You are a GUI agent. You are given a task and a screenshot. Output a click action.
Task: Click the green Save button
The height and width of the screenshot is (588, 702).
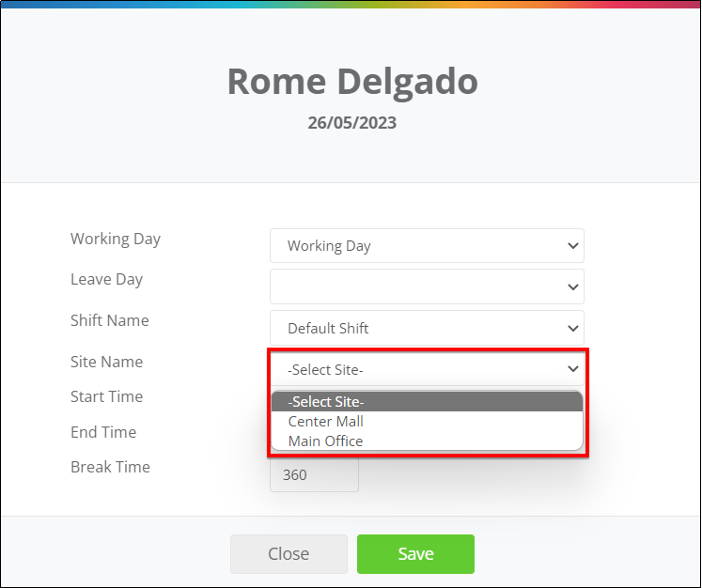tap(415, 554)
